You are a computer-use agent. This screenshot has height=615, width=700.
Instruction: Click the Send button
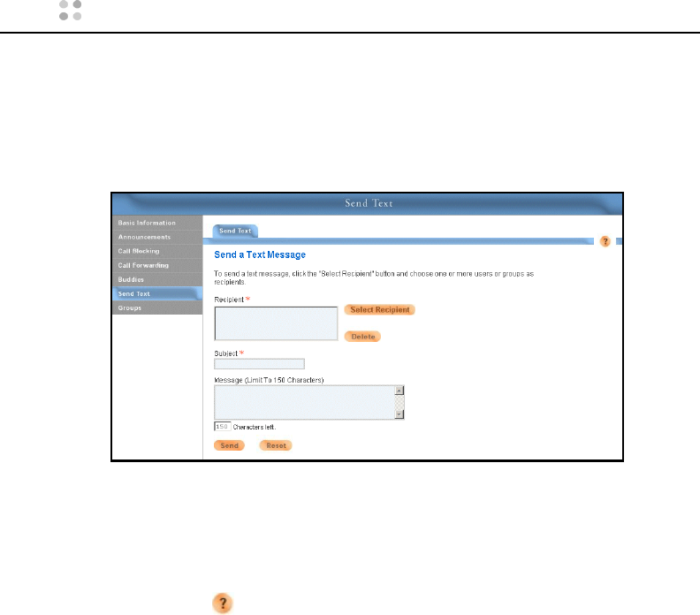(x=229, y=445)
